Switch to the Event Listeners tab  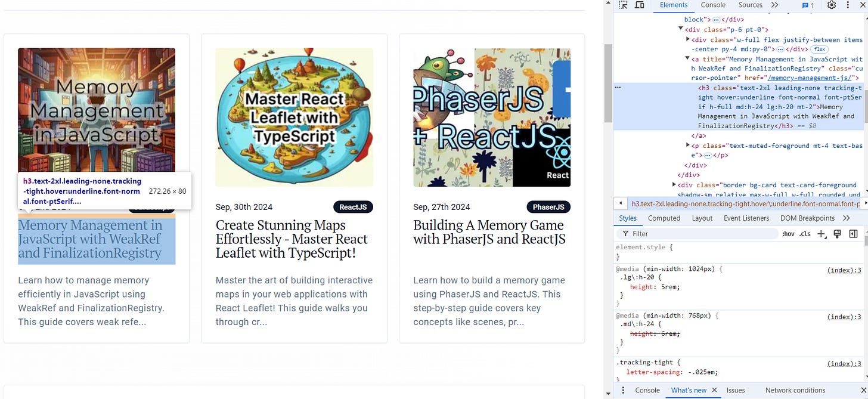click(746, 218)
